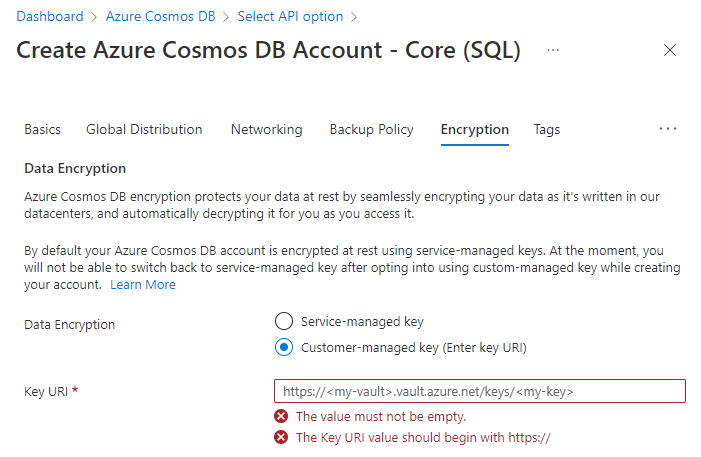This screenshot has width=701, height=457.
Task: Click the Encryption tab
Action: pos(474,129)
